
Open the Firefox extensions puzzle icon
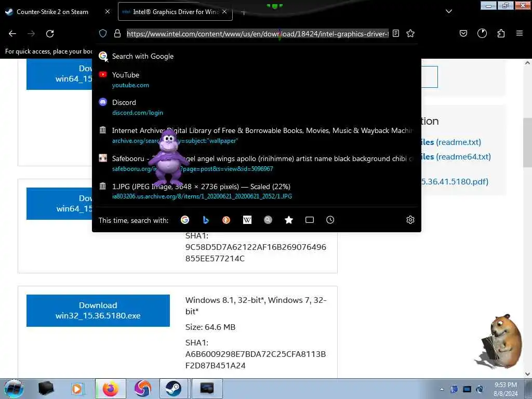coord(501,33)
